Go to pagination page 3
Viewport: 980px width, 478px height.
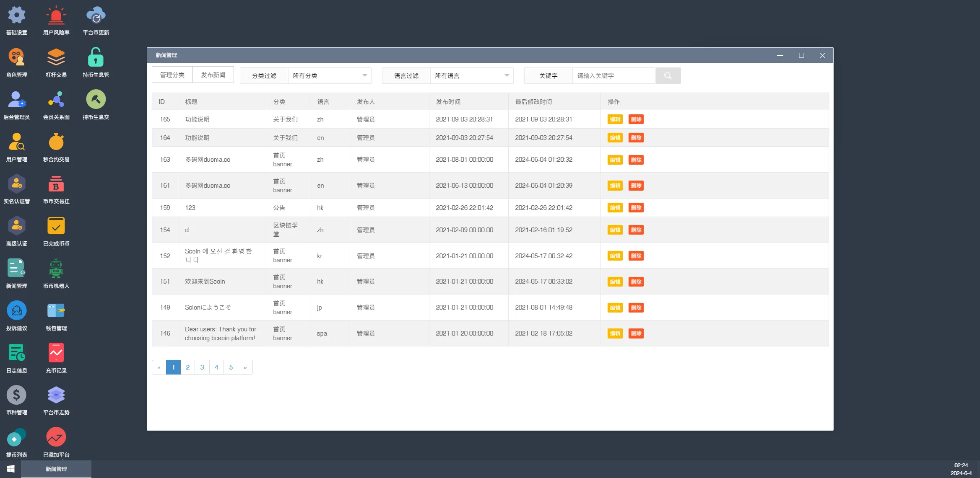202,367
